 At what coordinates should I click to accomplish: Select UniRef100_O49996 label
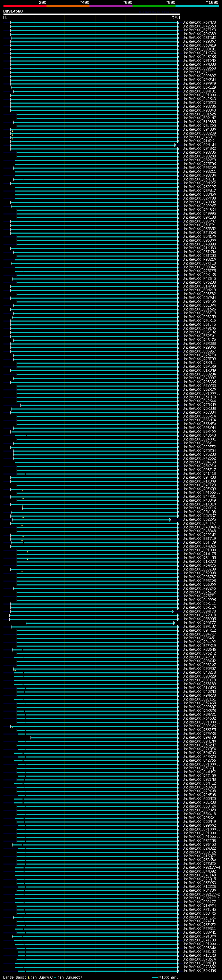point(199,600)
